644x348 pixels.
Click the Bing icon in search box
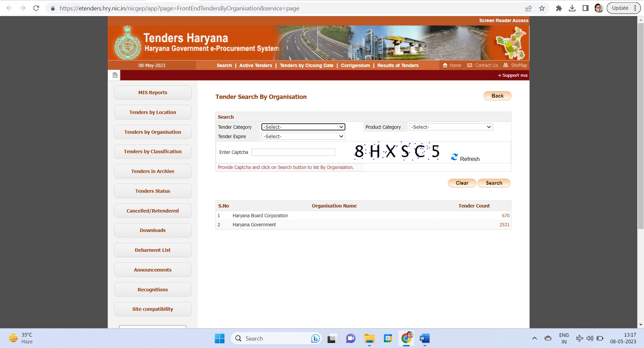pyautogui.click(x=315, y=339)
